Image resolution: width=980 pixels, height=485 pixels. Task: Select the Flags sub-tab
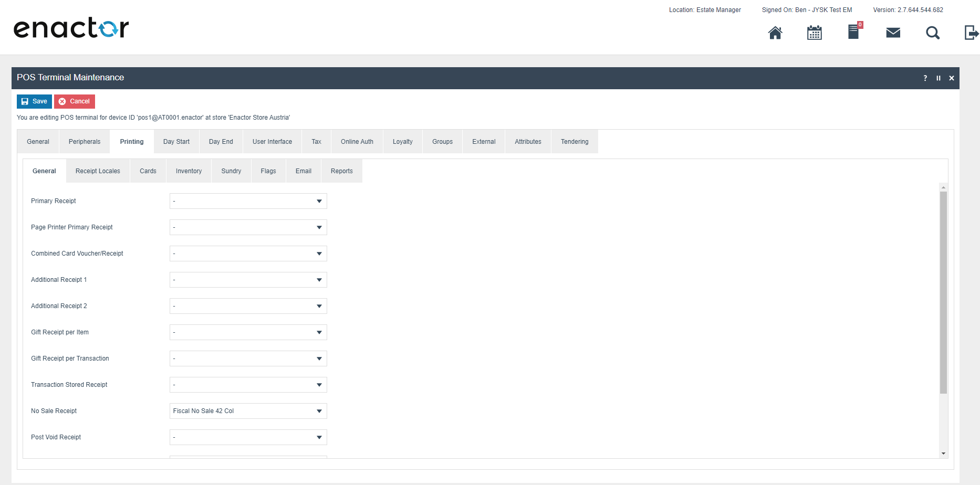pyautogui.click(x=268, y=171)
